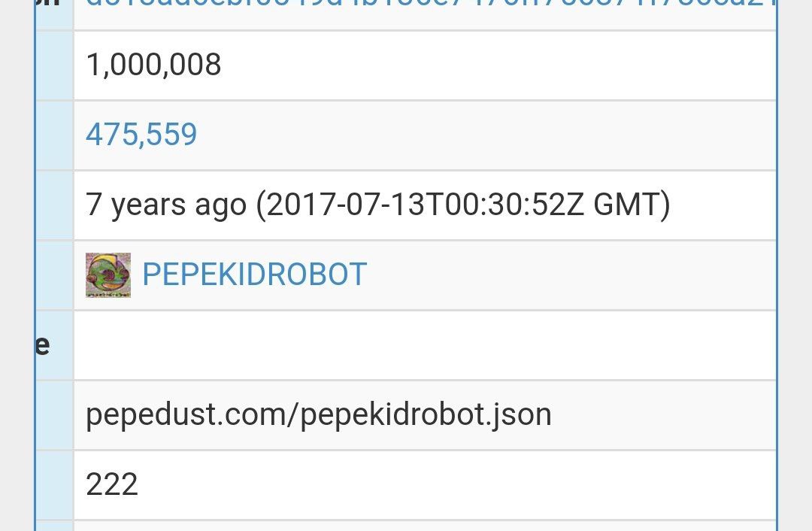This screenshot has height=531, width=812.
Task: Click the '7 years ago' text
Action: tap(165, 205)
